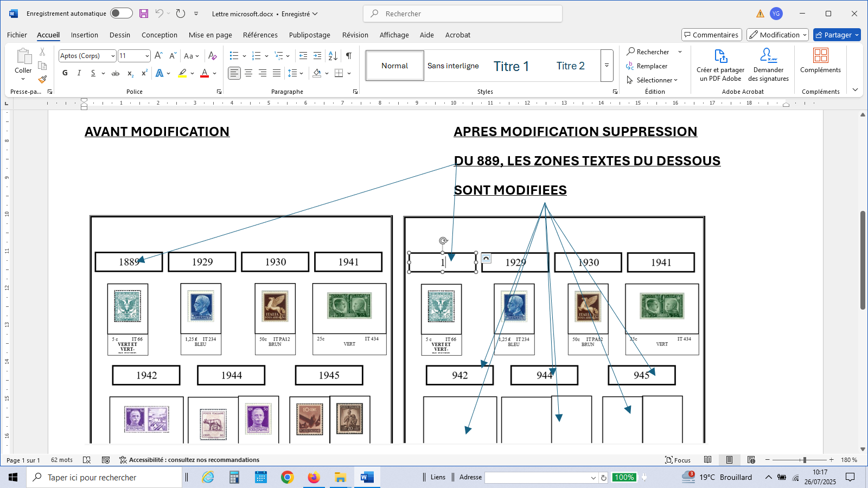Collapse the ribbon with the chevron
868x488 pixels.
pyautogui.click(x=856, y=90)
